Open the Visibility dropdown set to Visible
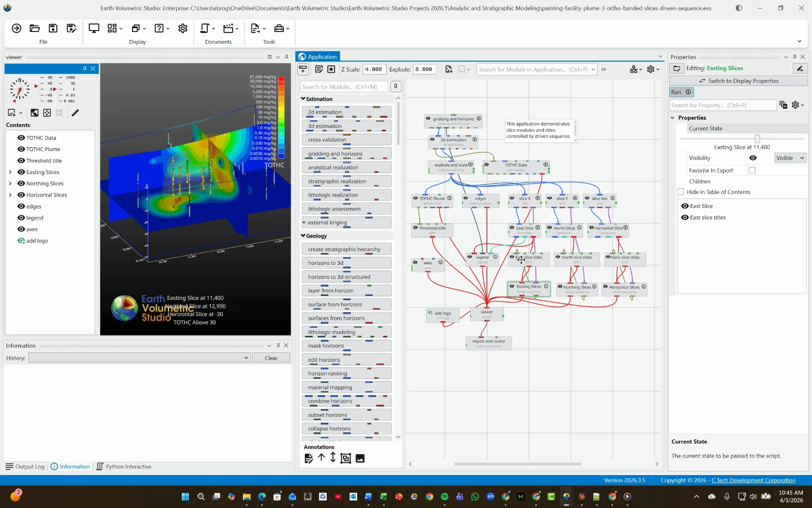The image size is (812, 508). [x=790, y=158]
